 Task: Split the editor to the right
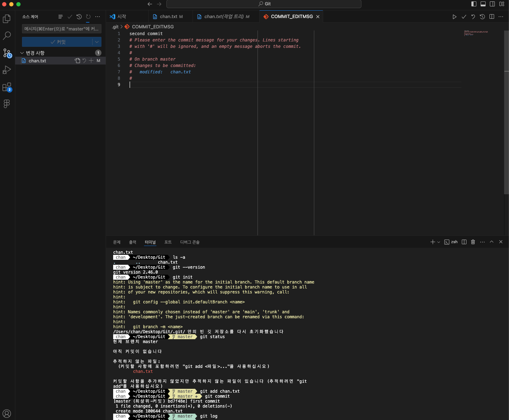[x=492, y=17]
